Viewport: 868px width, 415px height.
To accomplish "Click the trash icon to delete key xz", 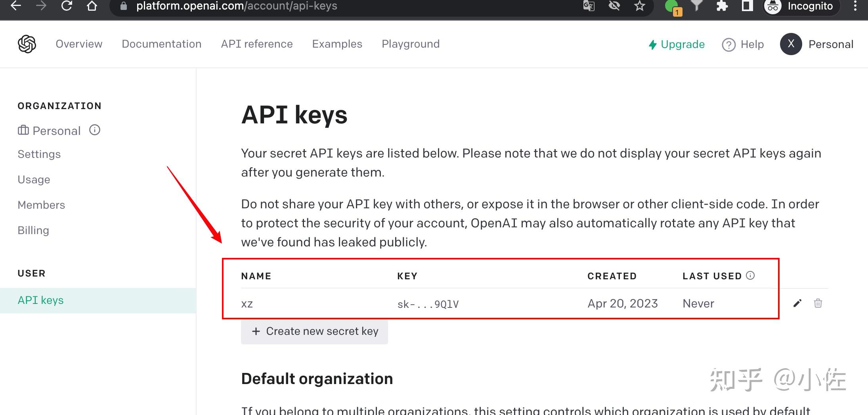I will 818,303.
